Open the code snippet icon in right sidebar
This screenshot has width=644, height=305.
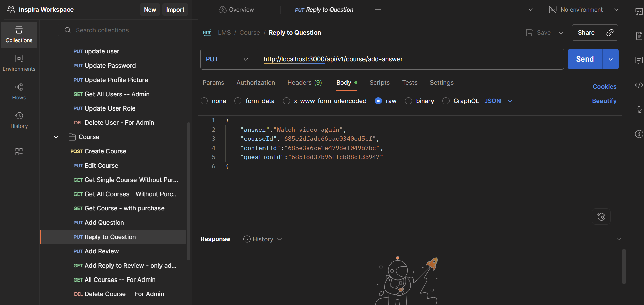(639, 85)
